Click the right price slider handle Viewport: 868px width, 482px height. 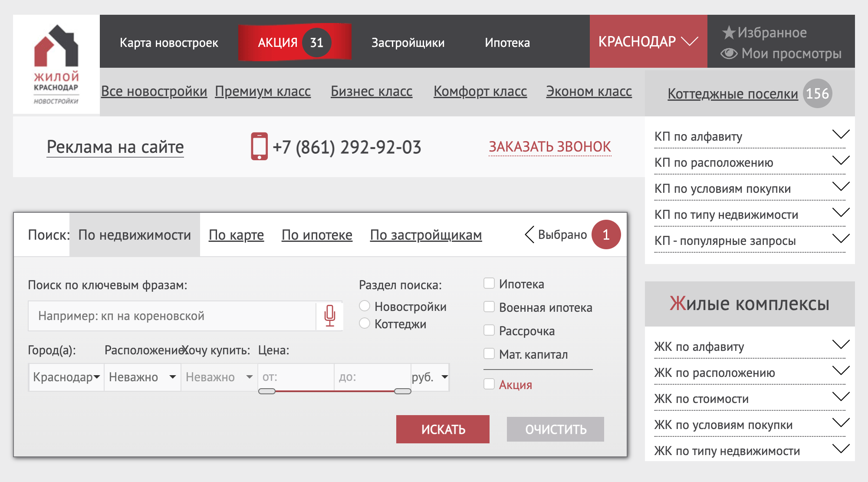402,391
